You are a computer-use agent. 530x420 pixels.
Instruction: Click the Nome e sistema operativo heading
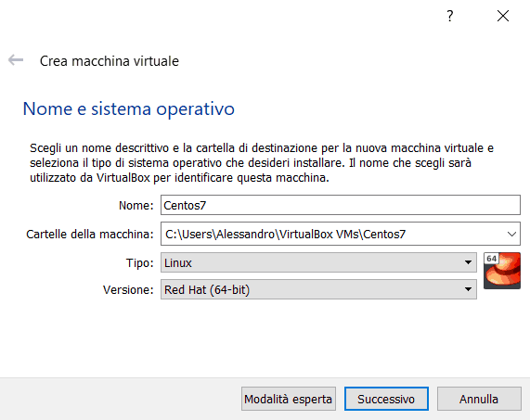(x=128, y=108)
